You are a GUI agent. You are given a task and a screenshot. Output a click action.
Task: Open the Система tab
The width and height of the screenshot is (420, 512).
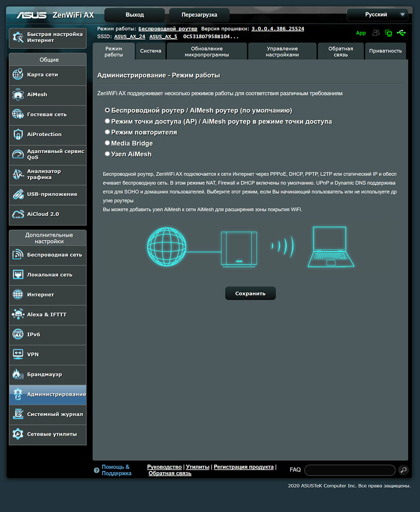click(x=151, y=51)
